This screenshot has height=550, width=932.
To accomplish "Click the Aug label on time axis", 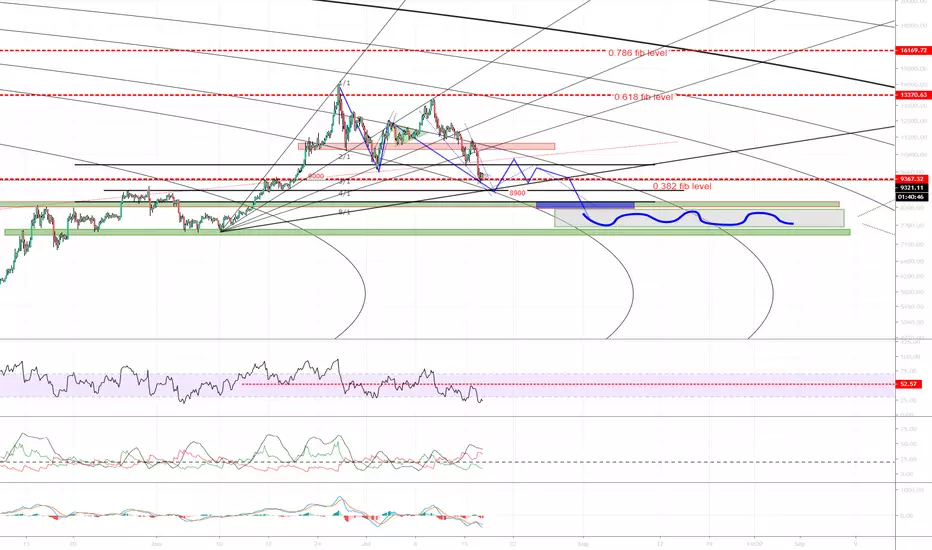I will (583, 543).
